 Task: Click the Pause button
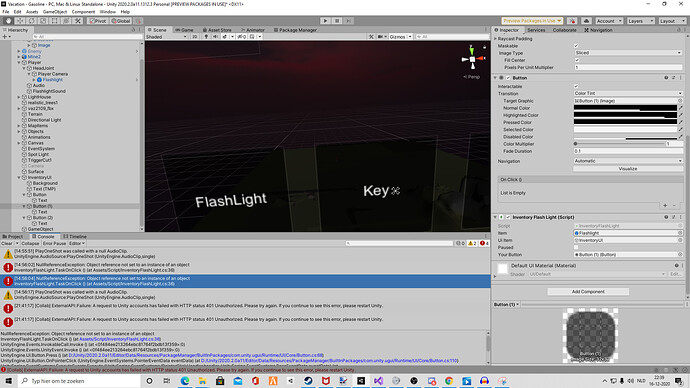pyautogui.click(x=337, y=21)
